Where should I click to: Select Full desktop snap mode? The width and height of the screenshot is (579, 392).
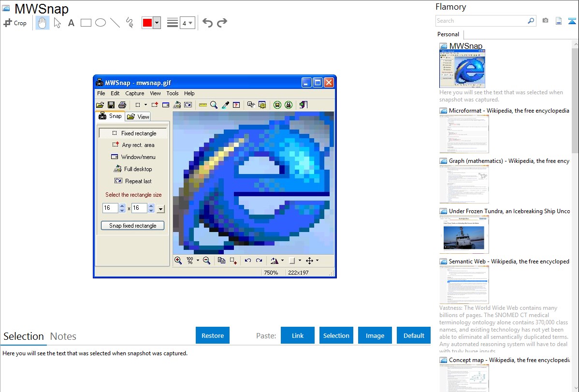coord(133,169)
